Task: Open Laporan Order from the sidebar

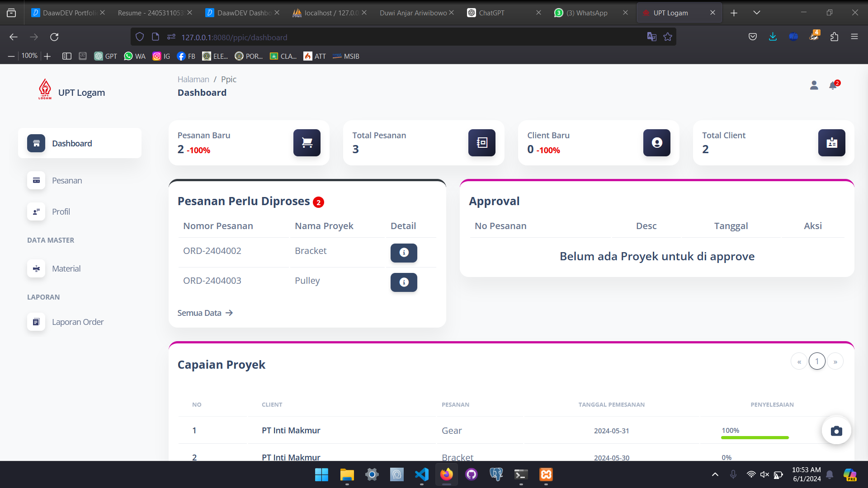Action: pyautogui.click(x=77, y=322)
